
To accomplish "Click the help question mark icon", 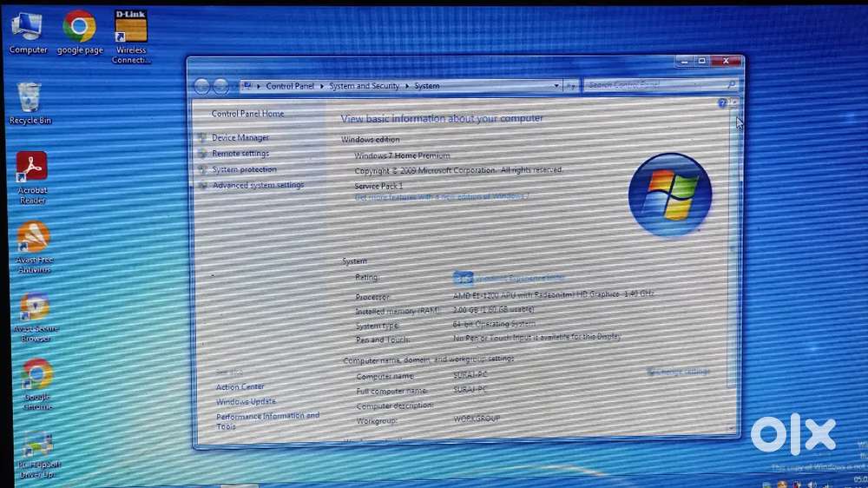I will coord(722,103).
